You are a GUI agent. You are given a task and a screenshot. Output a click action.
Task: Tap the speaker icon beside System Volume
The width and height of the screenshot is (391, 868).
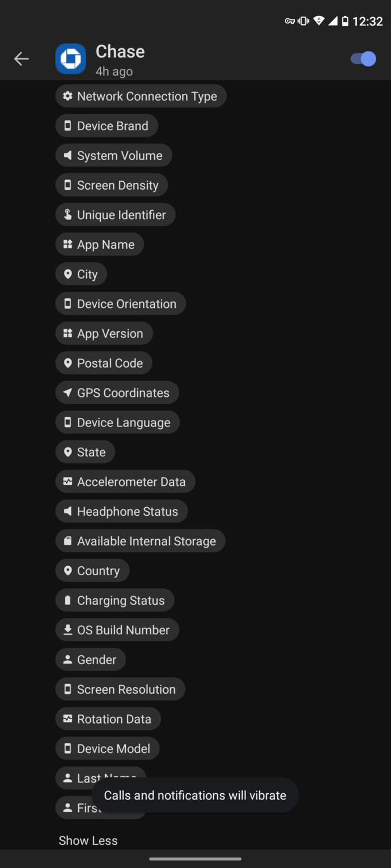coord(67,156)
